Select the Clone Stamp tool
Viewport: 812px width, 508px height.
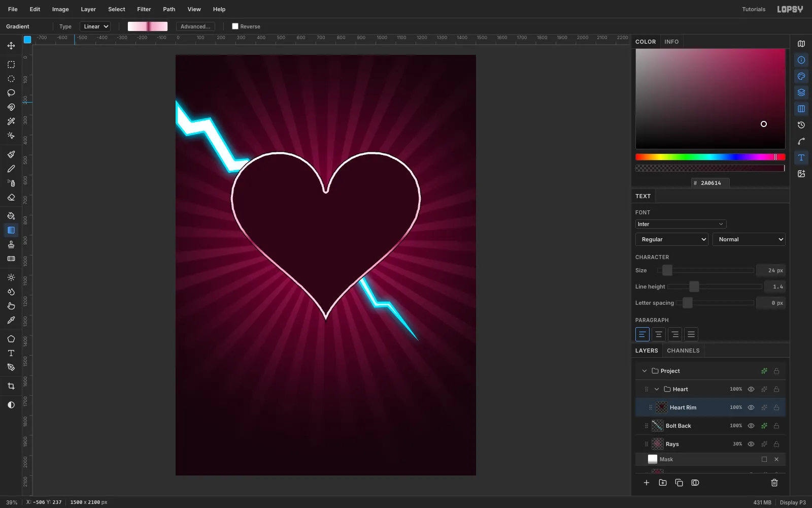[11, 244]
